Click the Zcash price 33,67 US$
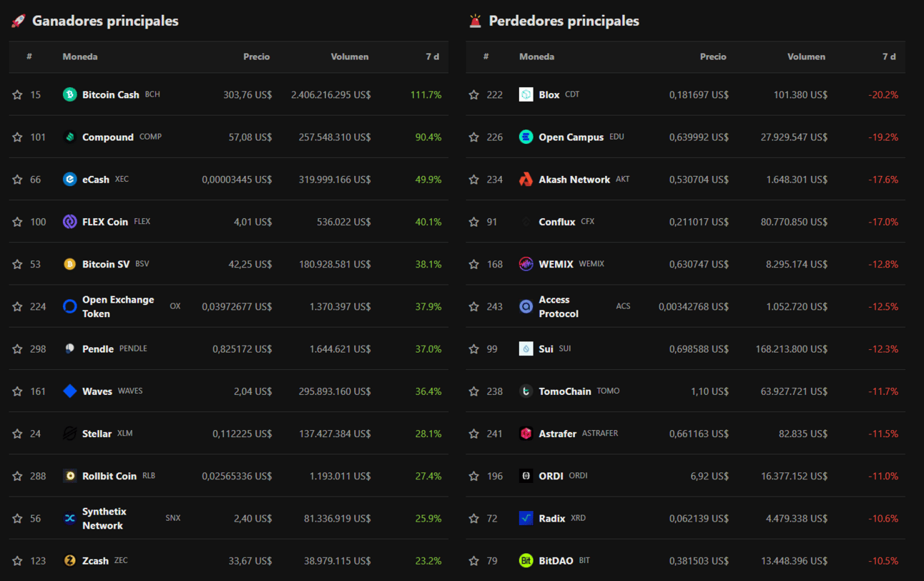This screenshot has width=924, height=581. 250,560
